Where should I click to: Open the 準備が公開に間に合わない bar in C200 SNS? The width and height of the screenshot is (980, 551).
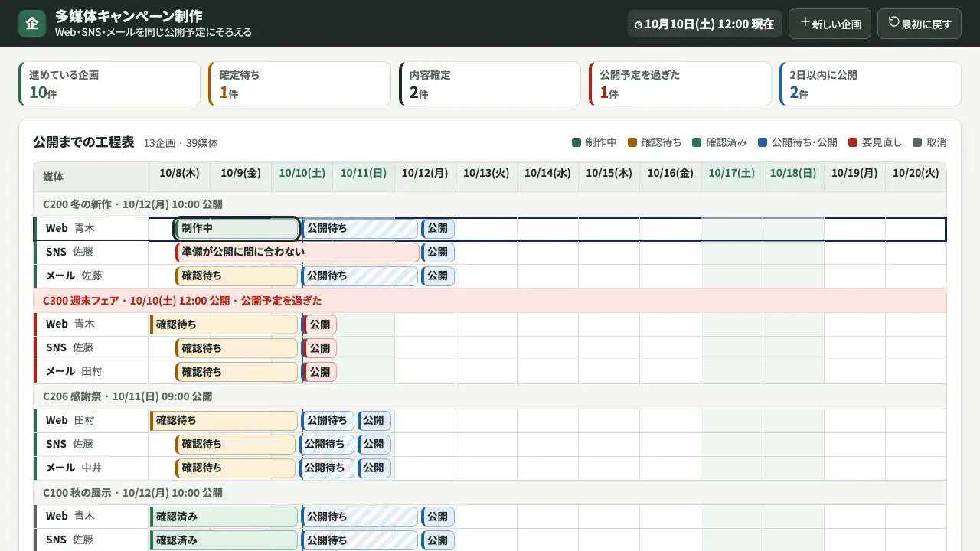[298, 253]
